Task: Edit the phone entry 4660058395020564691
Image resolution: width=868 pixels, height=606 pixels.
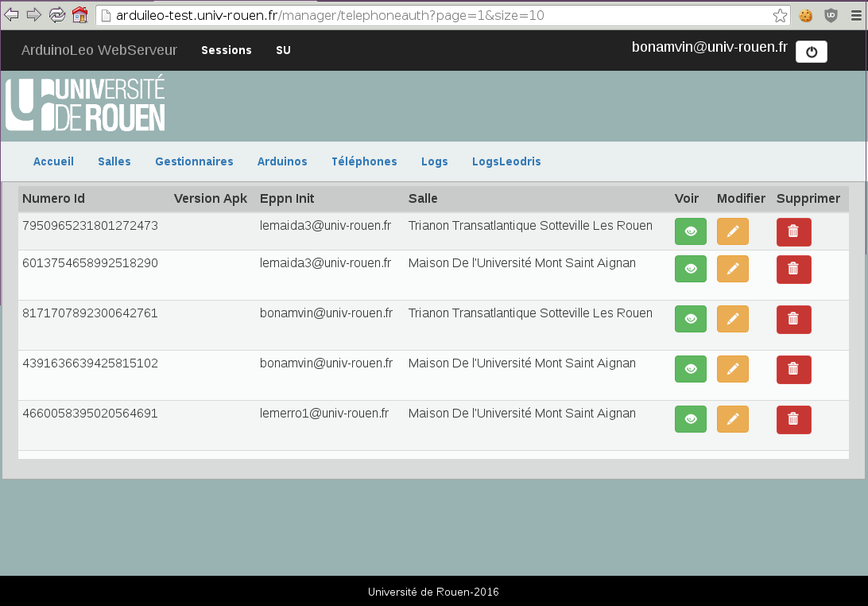Action: click(732, 419)
